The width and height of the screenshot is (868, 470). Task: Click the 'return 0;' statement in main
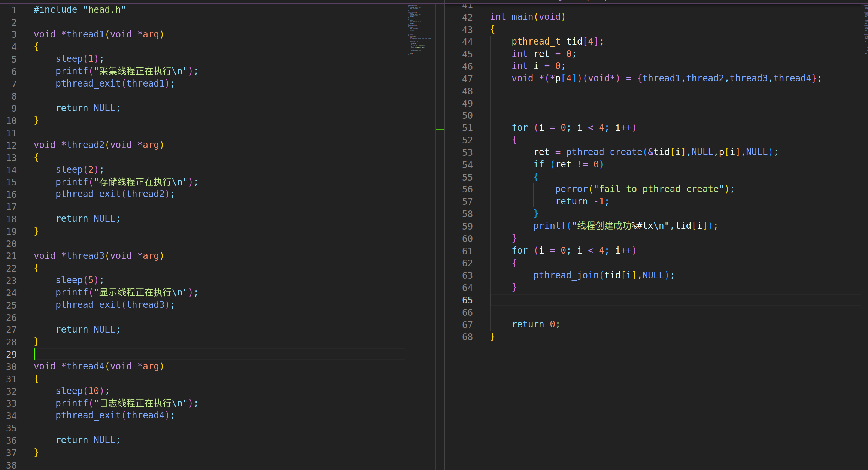tap(535, 324)
